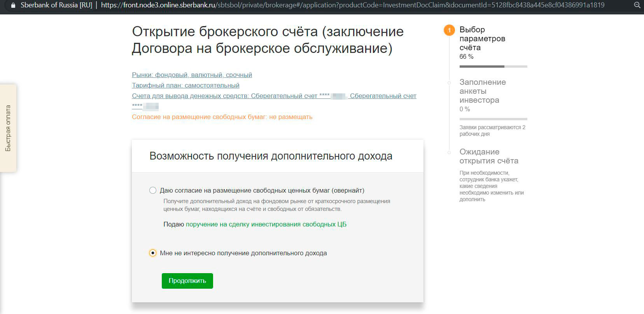Open link 'поручение на сделку инвестирования свободных ЦБ'

pyautogui.click(x=266, y=224)
